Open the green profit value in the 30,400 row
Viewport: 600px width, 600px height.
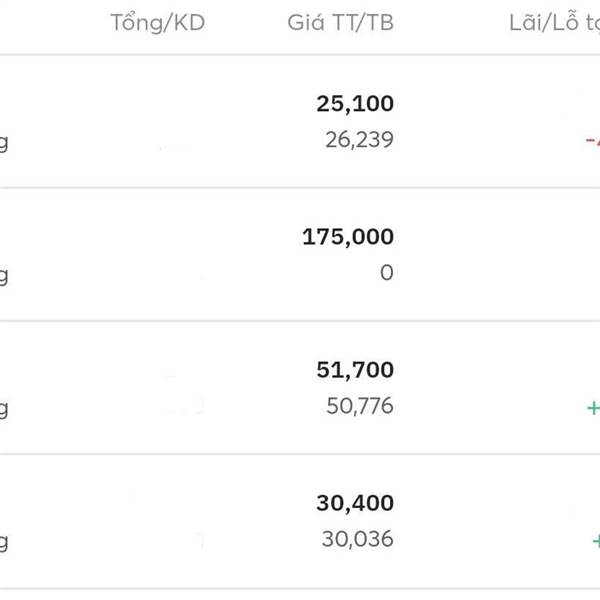point(594,541)
